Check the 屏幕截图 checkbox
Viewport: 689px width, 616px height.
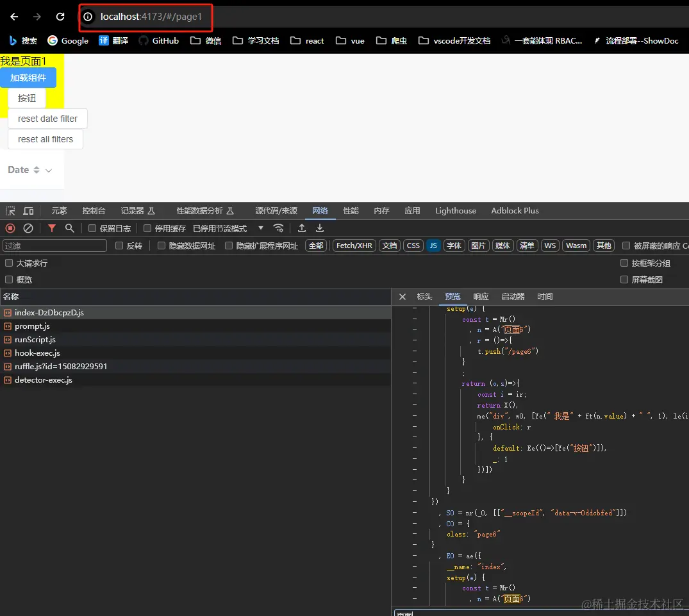[624, 279]
